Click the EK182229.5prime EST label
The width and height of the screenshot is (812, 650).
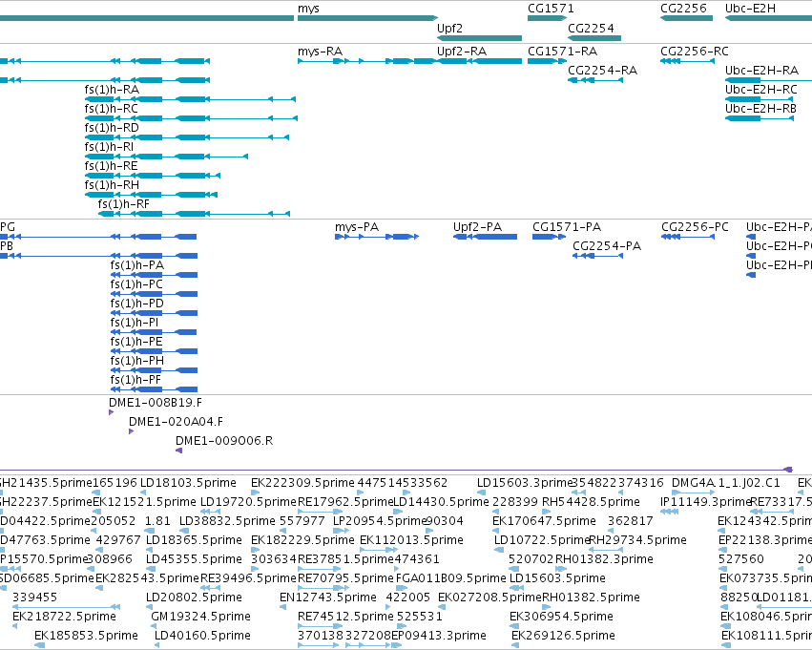(x=302, y=540)
